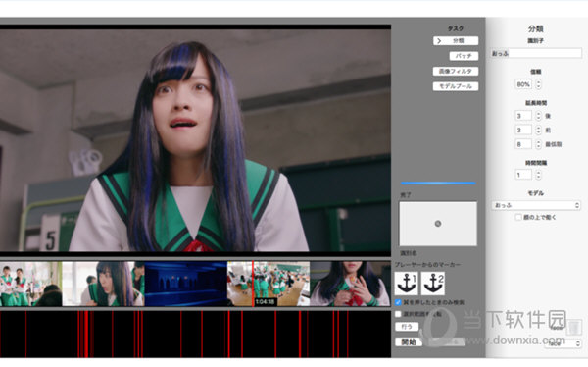Select the classroom crowd filmstrip thumbnail
Screen dimensions: 588x367
click(269, 284)
